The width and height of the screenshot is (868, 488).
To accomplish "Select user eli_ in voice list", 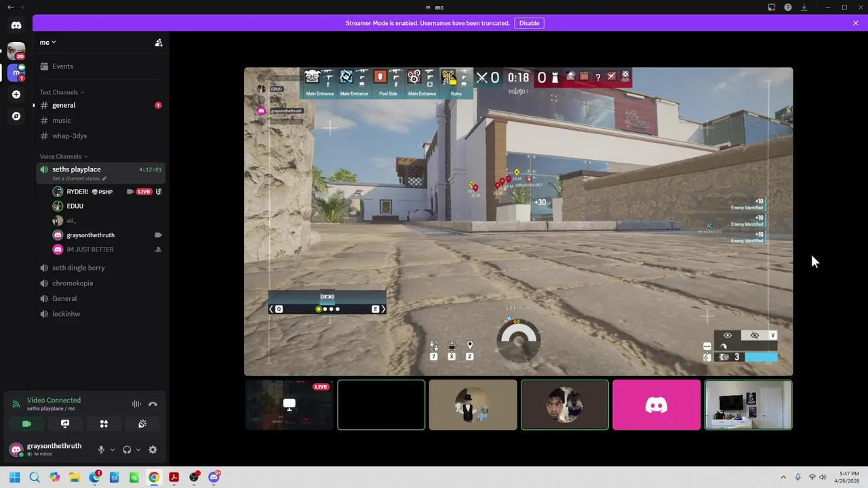I will tap(71, 220).
